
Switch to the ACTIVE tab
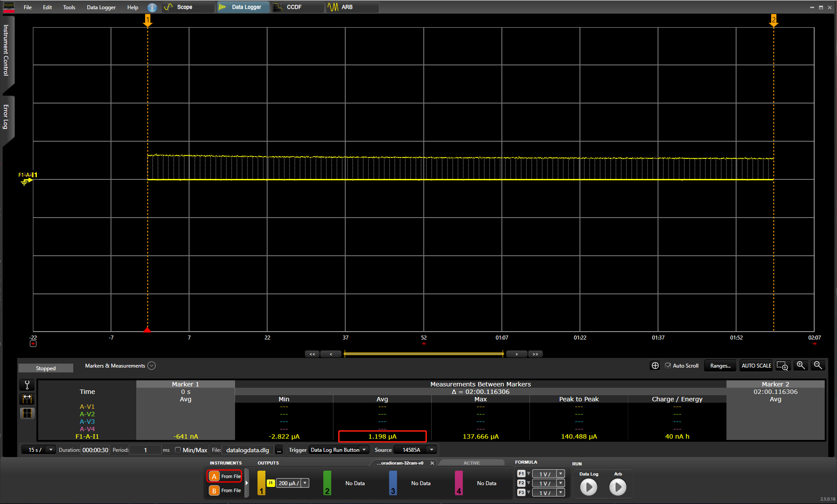(472, 463)
